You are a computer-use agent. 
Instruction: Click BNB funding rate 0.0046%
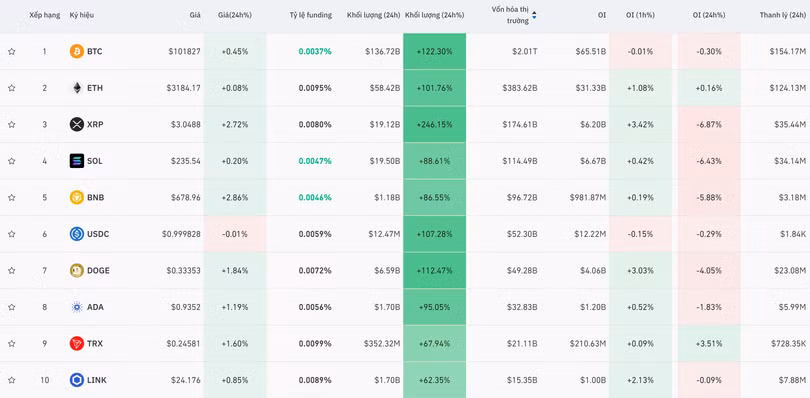coord(315,197)
